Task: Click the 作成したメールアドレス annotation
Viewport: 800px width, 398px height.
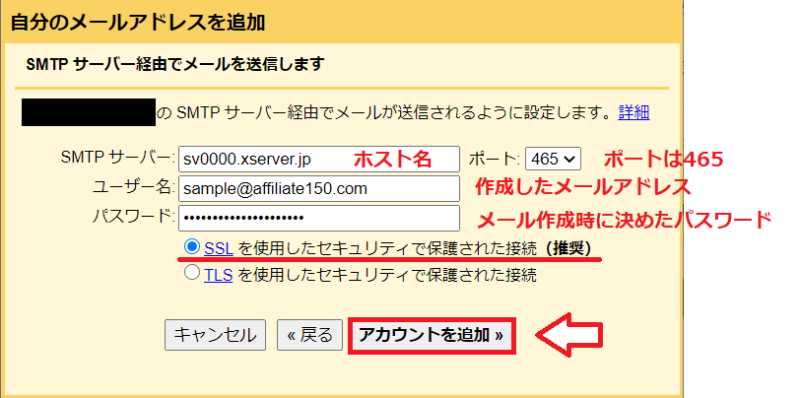Action: pyautogui.click(x=583, y=188)
